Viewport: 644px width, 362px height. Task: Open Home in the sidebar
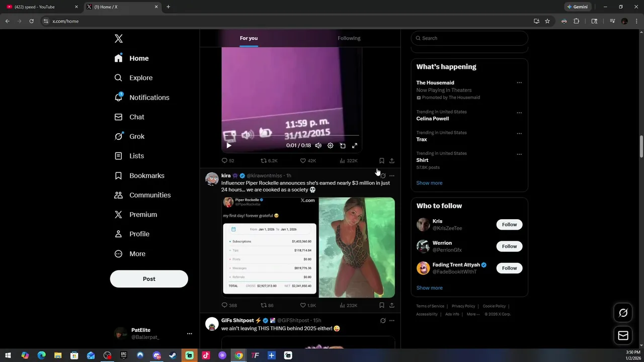(x=131, y=58)
